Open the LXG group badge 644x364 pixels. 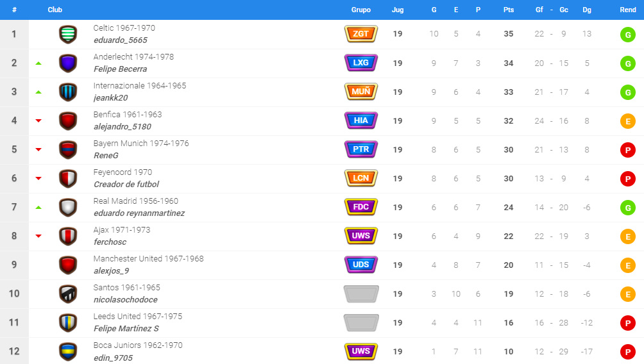coord(360,63)
